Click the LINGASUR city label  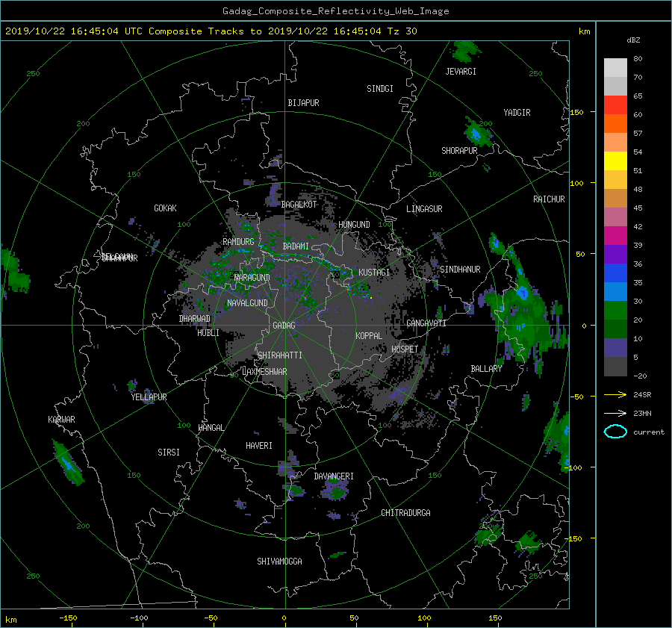coord(424,209)
